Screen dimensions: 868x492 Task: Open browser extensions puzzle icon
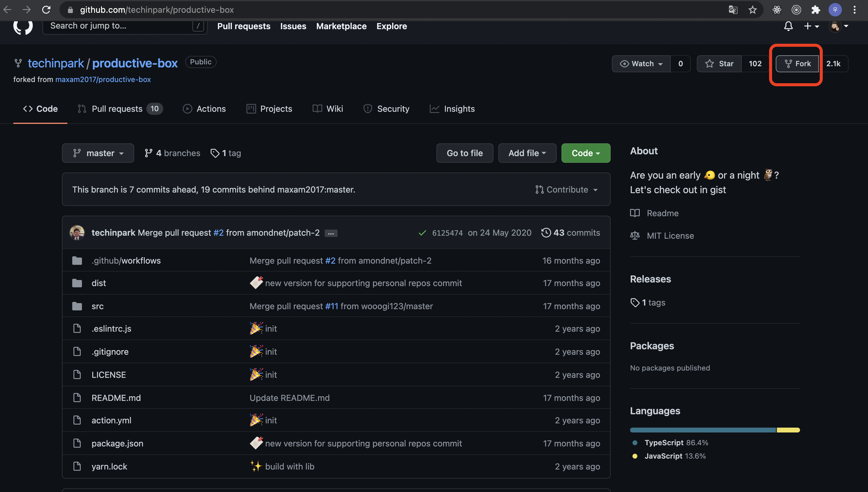tap(816, 10)
